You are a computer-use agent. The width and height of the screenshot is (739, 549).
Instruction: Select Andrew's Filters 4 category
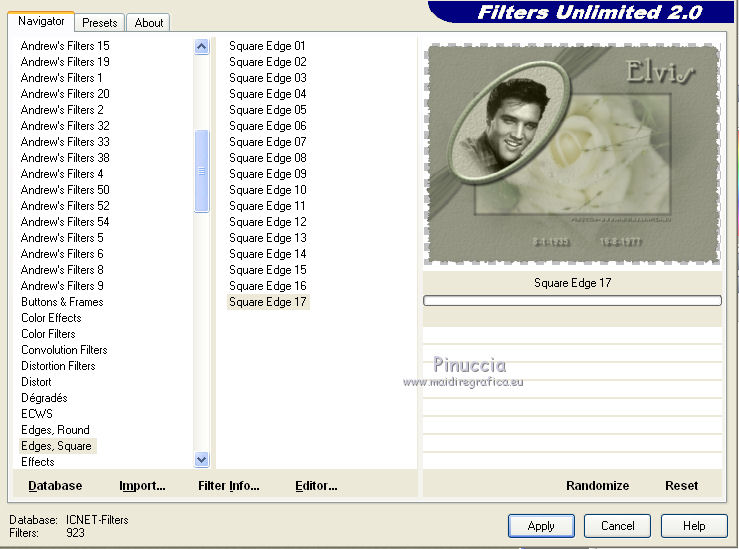(x=62, y=174)
